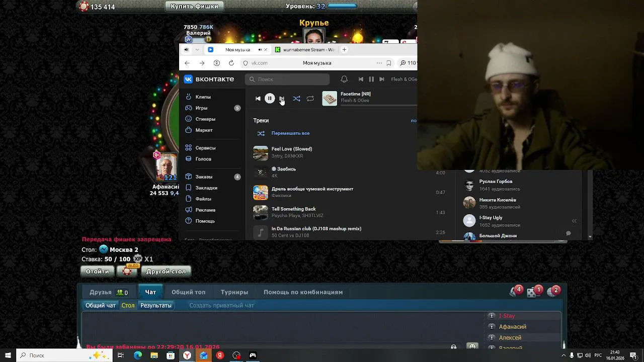Image resolution: width=644 pixels, height=362 pixels.
Task: Click the ВКонтакте logo
Action: coord(209,79)
